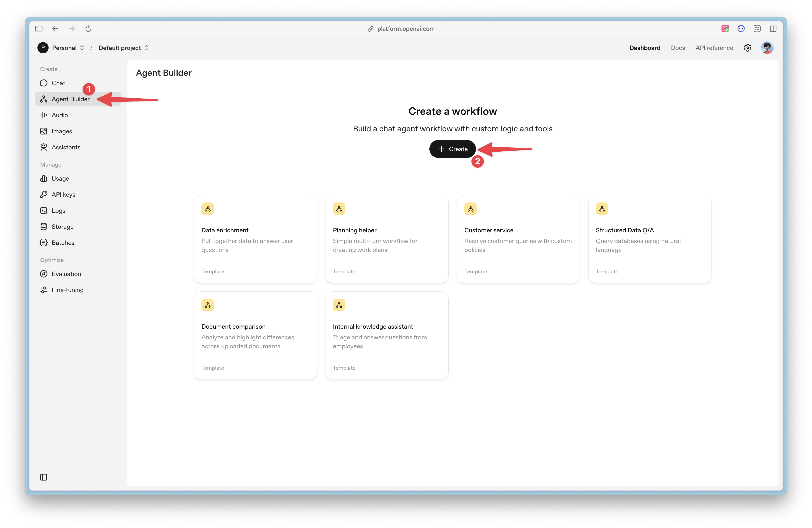Open Chat in the sidebar
The image size is (812, 528).
point(78,83)
